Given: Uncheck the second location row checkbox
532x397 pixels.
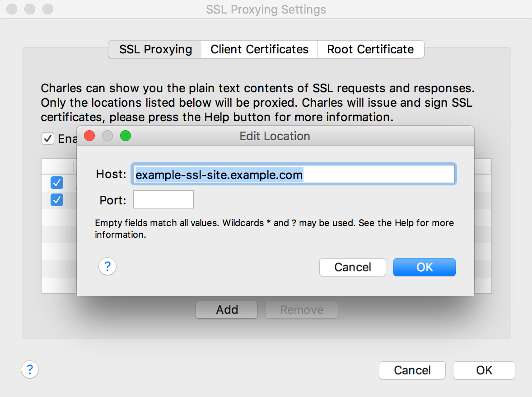Looking at the screenshot, I should pyautogui.click(x=56, y=200).
